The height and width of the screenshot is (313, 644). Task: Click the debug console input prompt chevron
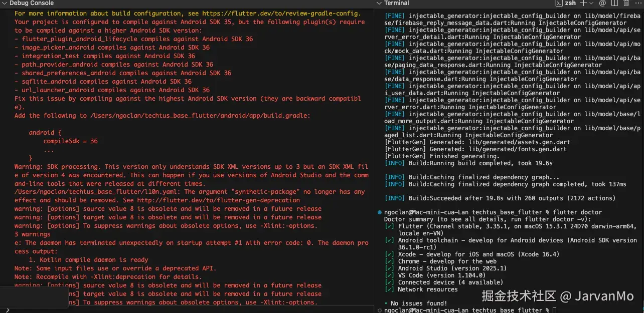tap(7, 310)
